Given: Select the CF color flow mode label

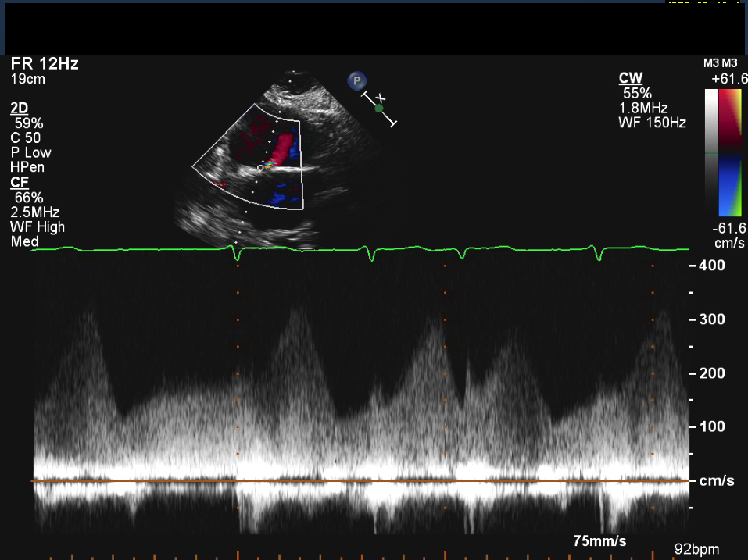Looking at the screenshot, I should tap(20, 182).
